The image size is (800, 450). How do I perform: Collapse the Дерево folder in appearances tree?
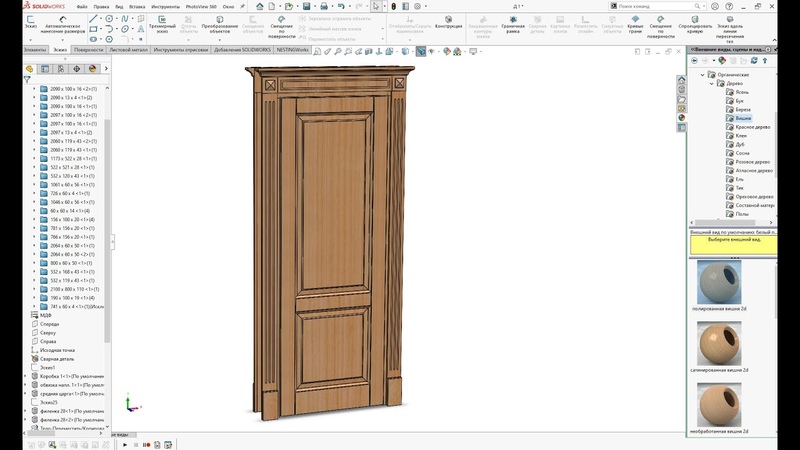coord(711,83)
